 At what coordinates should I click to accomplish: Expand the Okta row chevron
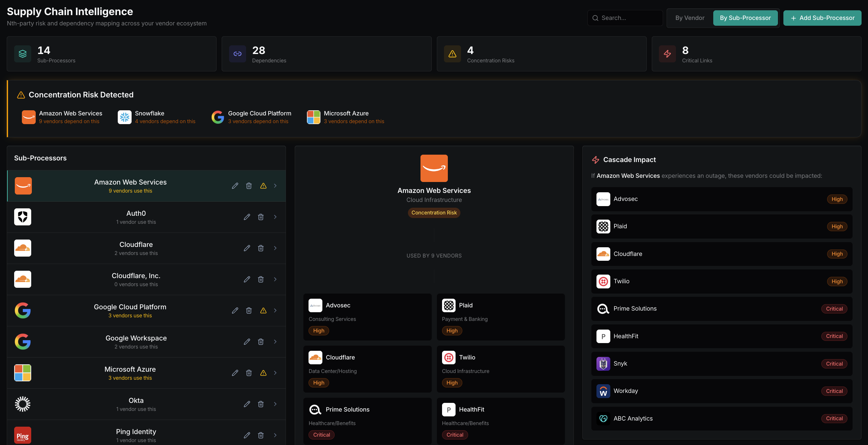[275, 404]
